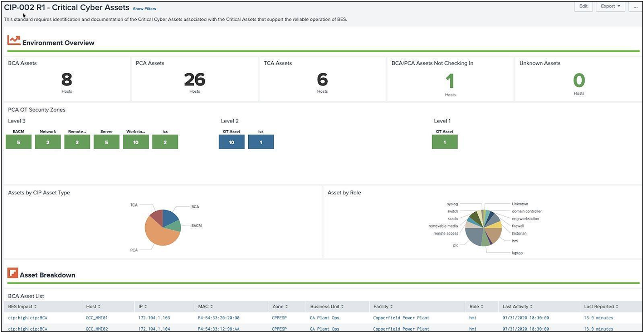Screen dimensions: 644x333
Task: Click the BCA Asset List heading
Action: point(26,296)
